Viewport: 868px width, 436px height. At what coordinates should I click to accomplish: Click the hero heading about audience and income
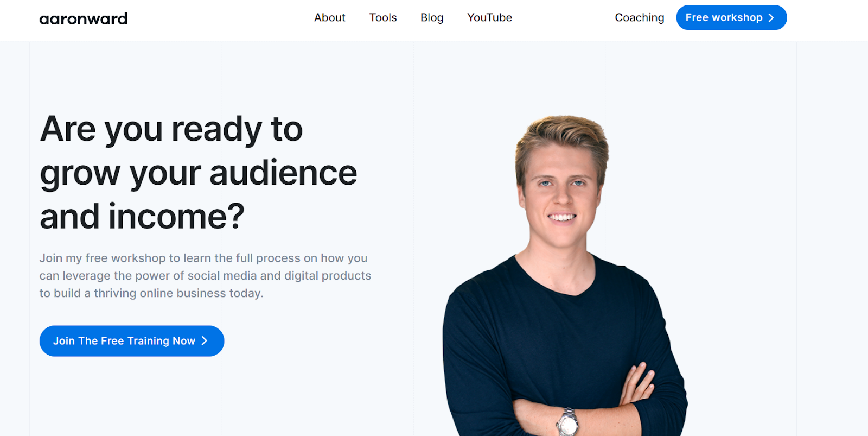click(199, 172)
